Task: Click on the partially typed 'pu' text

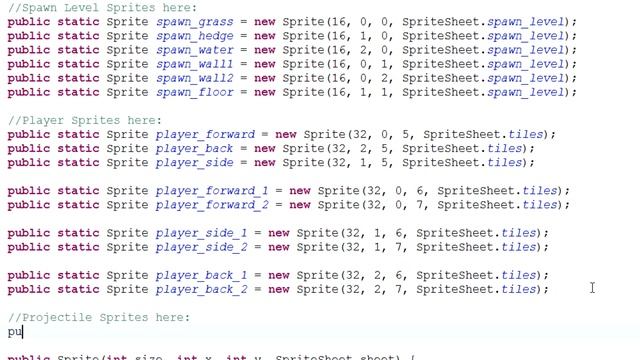Action: coord(15,332)
